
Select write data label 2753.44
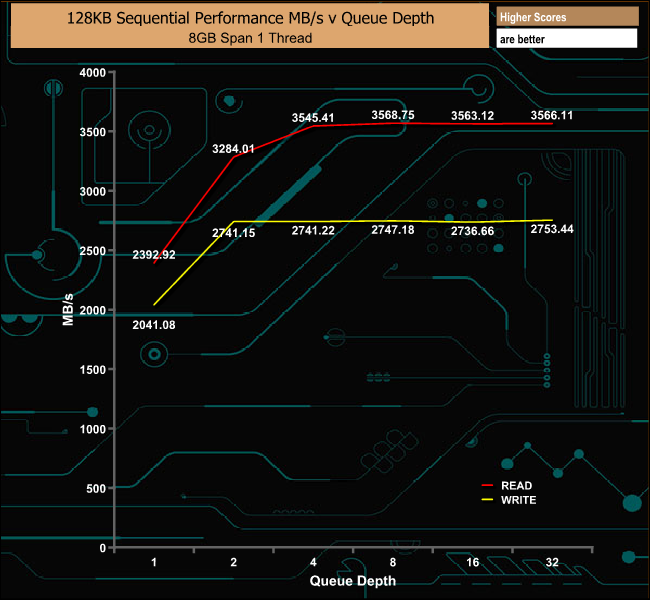coord(552,229)
